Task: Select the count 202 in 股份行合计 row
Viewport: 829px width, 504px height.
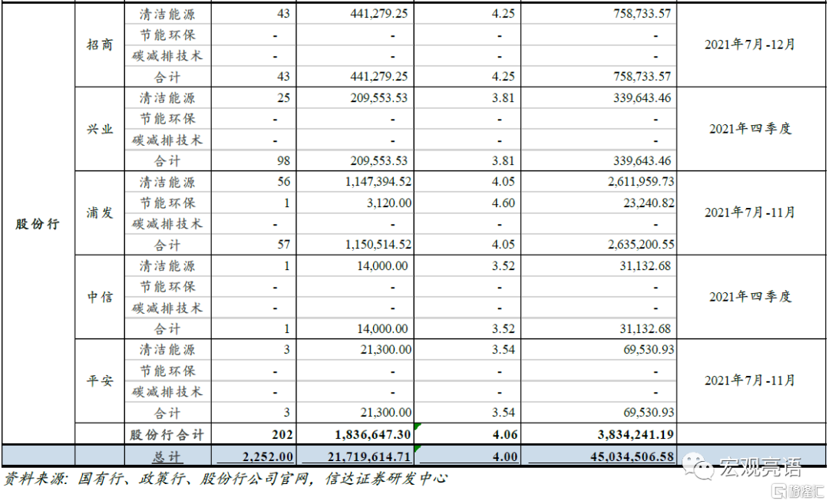Action: (282, 435)
